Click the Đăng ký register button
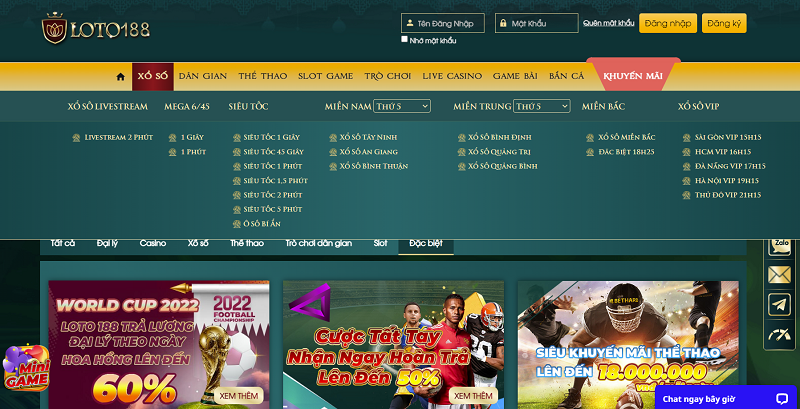 pos(724,23)
